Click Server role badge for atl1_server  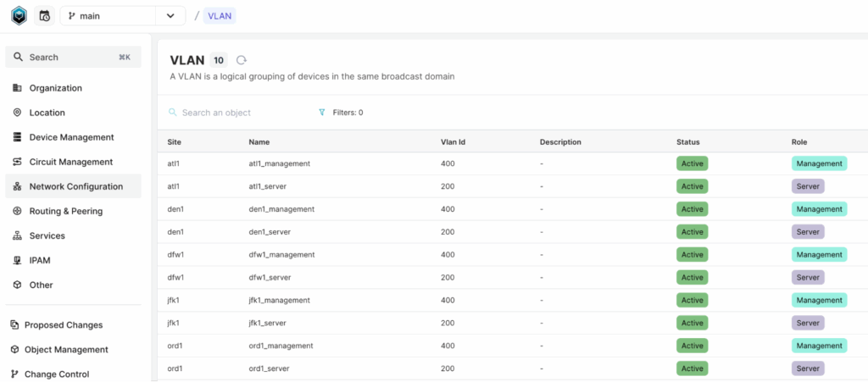click(808, 186)
